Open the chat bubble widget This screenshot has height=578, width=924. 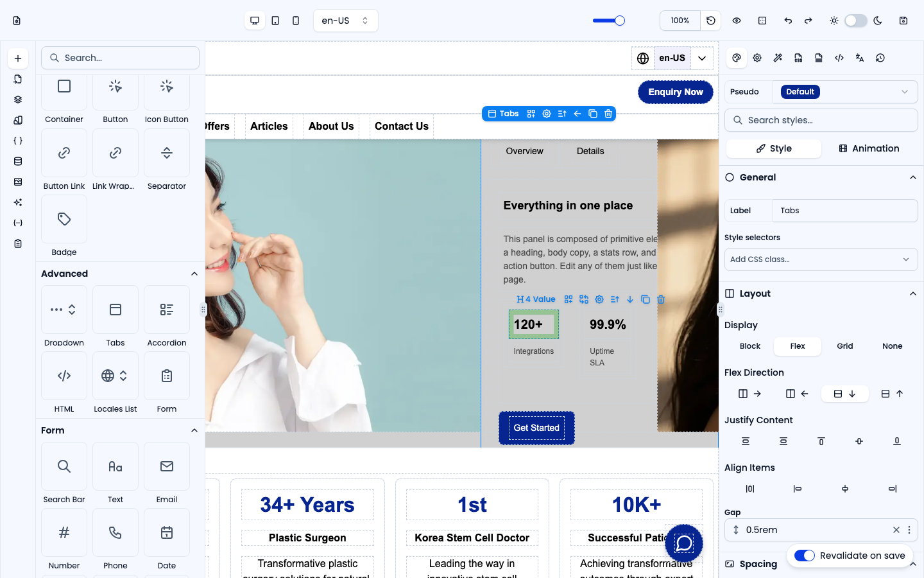click(684, 543)
